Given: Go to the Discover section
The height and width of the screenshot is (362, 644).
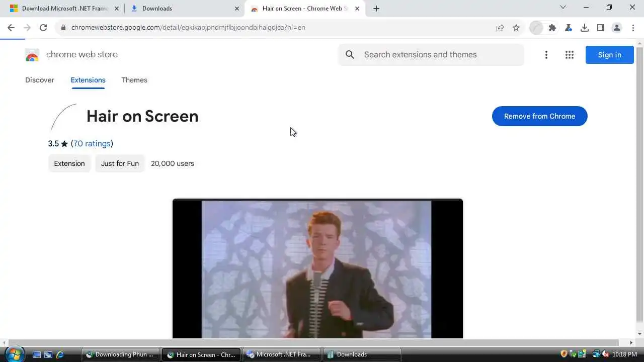Looking at the screenshot, I should point(40,80).
